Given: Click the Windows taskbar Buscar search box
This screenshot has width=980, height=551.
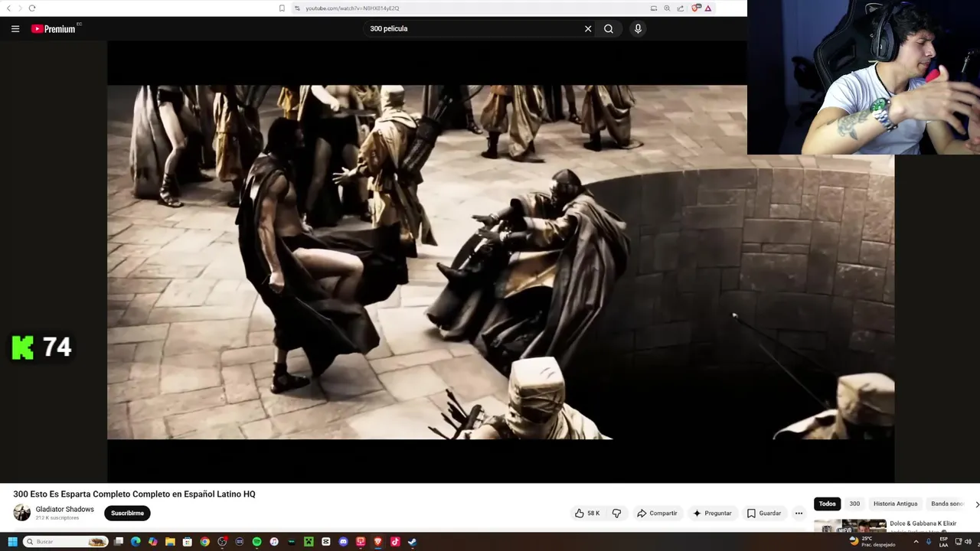Looking at the screenshot, I should tap(66, 542).
